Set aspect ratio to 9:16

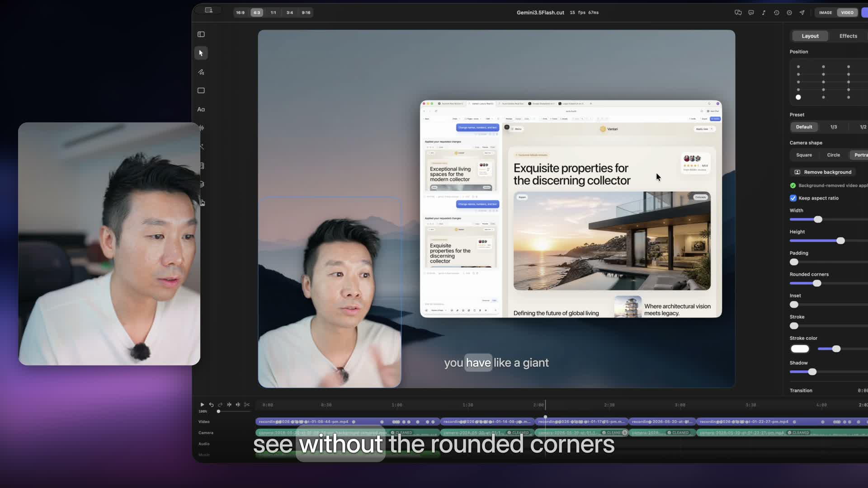[x=306, y=13]
